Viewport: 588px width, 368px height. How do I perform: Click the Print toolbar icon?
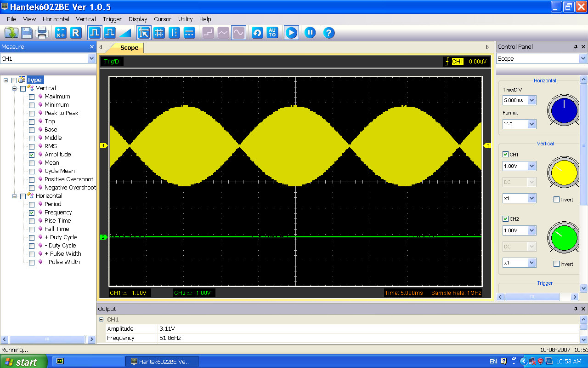point(42,33)
